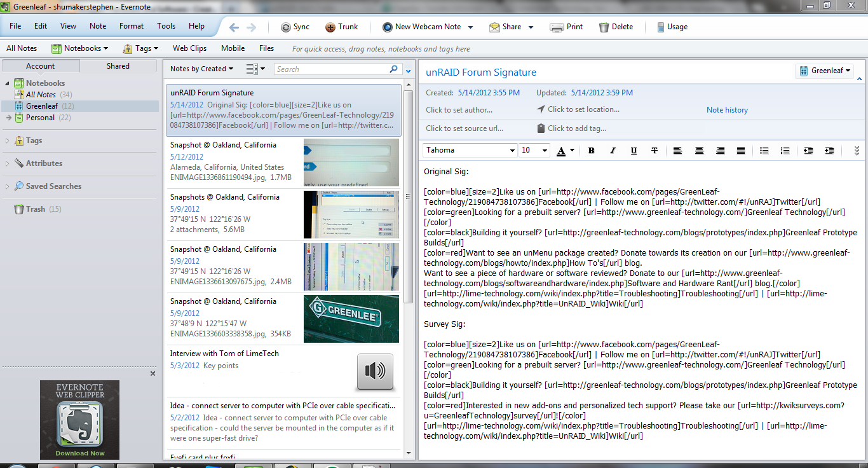Viewport: 868px width, 468px height.
Task: Open the font color picker
Action: 563,151
